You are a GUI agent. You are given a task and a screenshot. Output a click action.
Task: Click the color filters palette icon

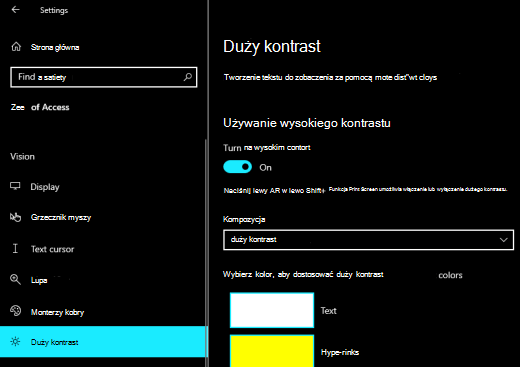[x=15, y=311]
